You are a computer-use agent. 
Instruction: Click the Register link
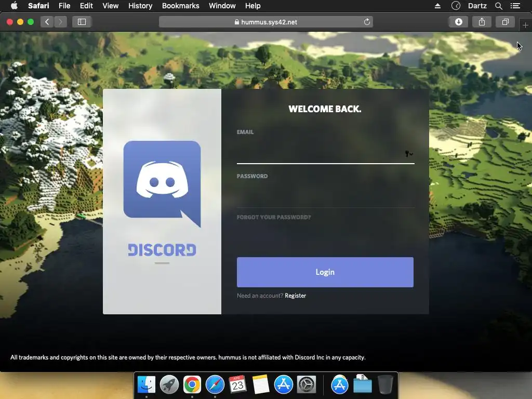point(295,296)
